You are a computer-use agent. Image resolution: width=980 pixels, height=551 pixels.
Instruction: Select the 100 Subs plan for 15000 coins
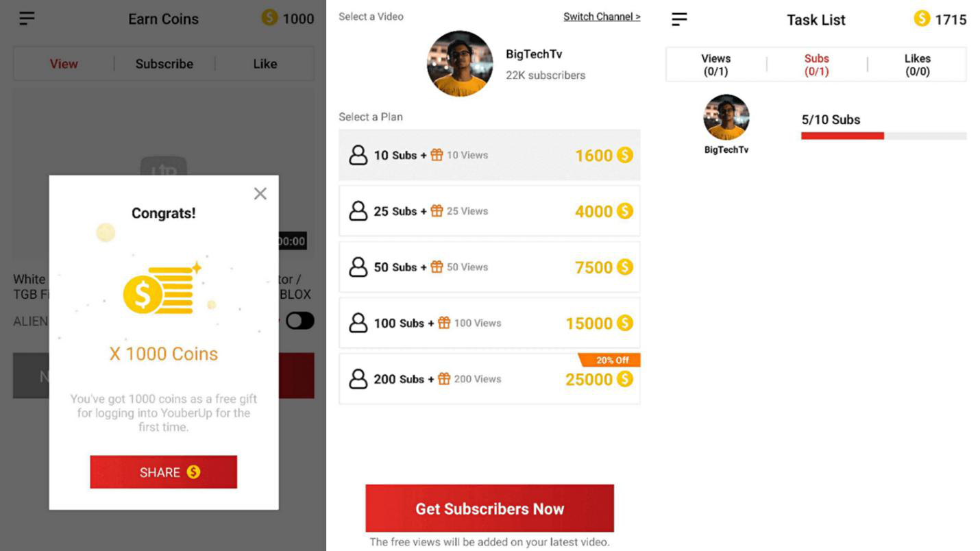click(489, 323)
